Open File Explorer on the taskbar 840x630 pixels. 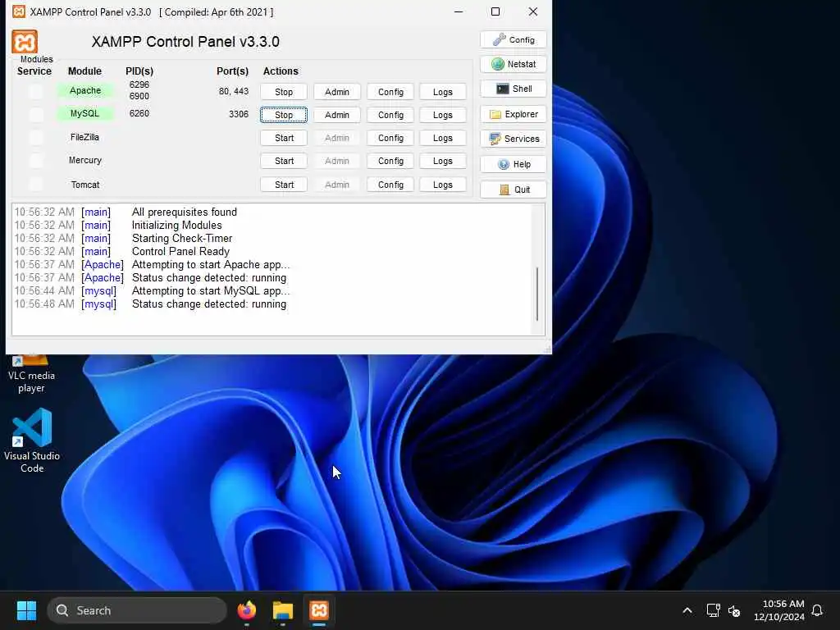point(283,610)
